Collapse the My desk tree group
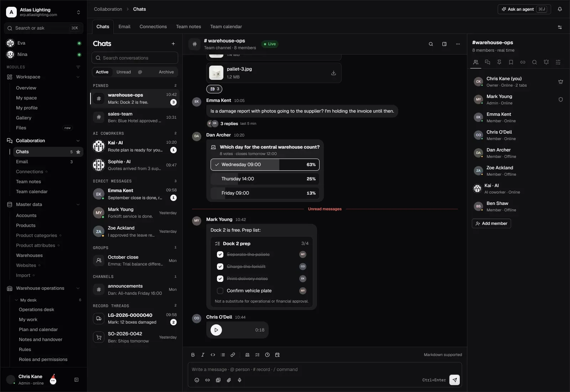 pyautogui.click(x=16, y=300)
